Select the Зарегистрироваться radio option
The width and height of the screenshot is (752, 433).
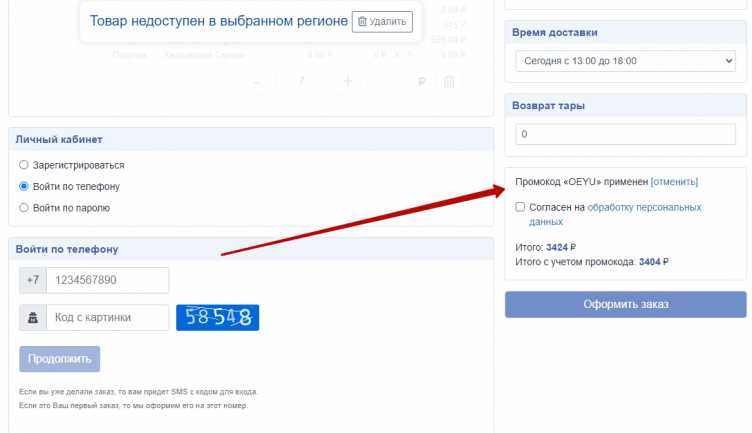pos(24,165)
